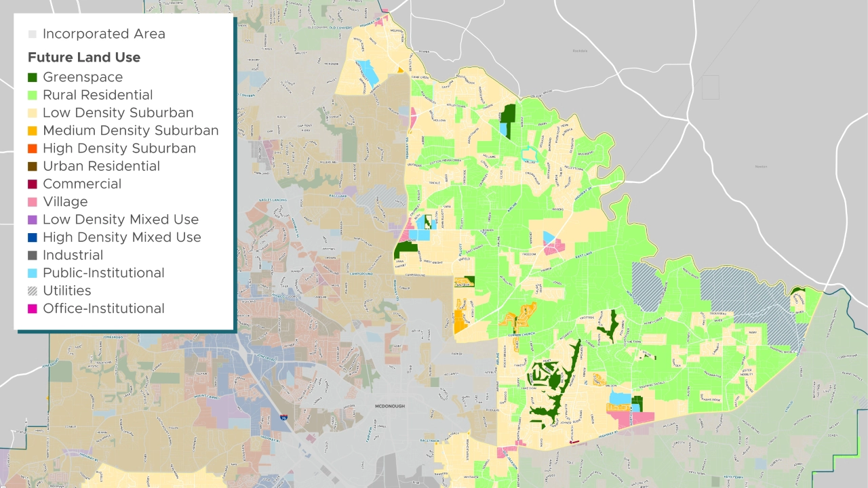
Task: Click the Urban Residential brown swatch
Action: (33, 166)
